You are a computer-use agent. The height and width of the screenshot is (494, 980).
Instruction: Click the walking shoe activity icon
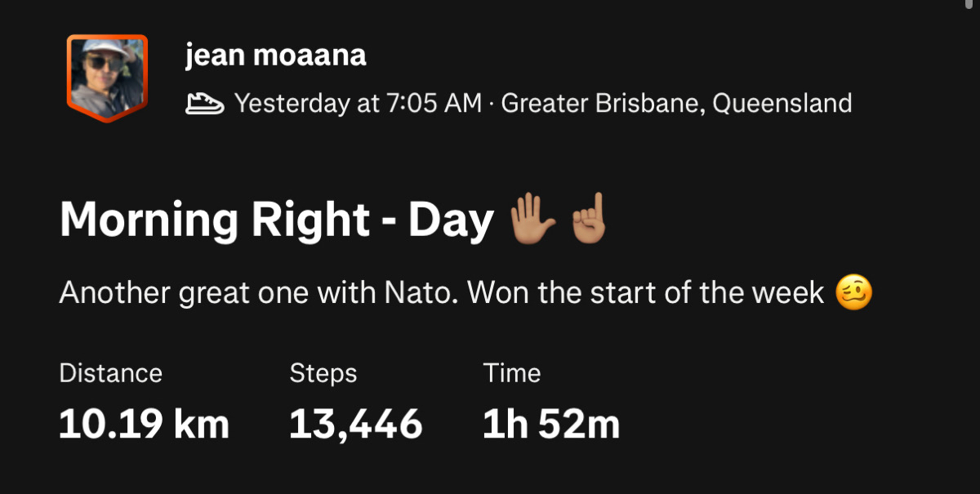[204, 104]
